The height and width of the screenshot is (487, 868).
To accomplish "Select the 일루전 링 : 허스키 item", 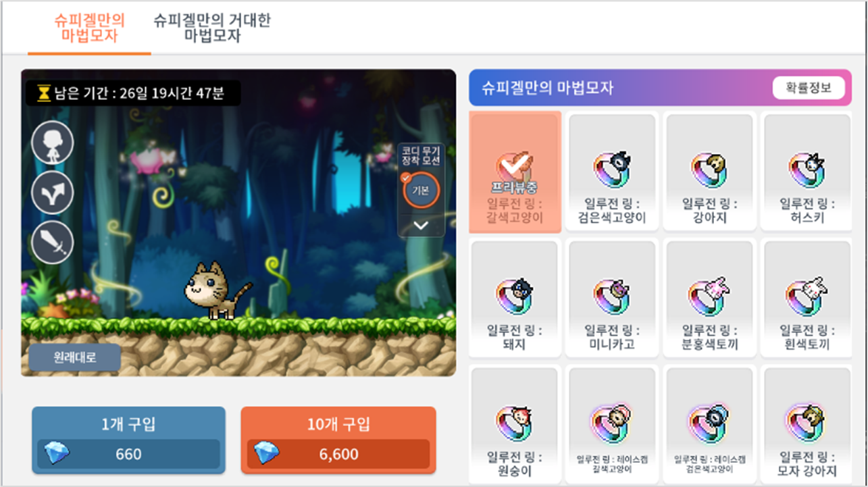I will [807, 172].
